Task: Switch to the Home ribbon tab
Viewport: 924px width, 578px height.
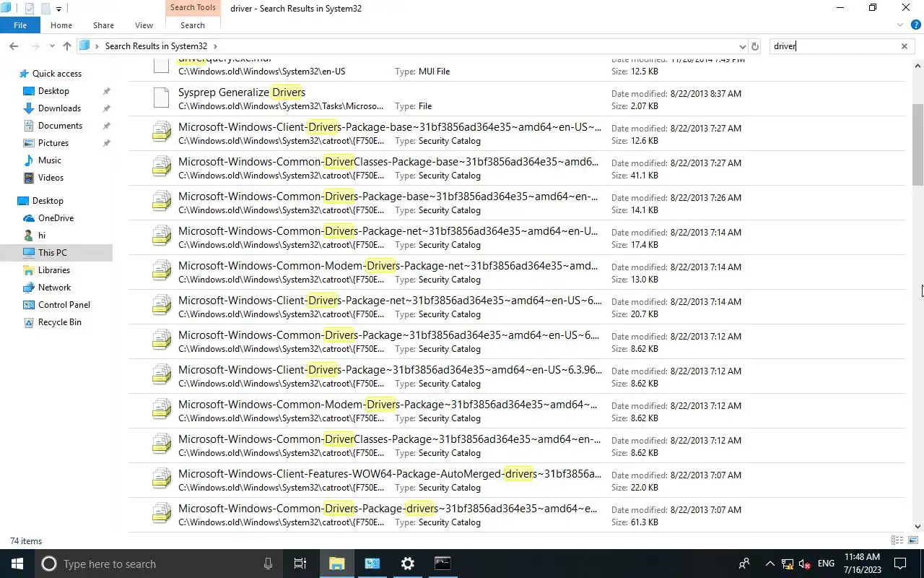Action: tap(61, 25)
